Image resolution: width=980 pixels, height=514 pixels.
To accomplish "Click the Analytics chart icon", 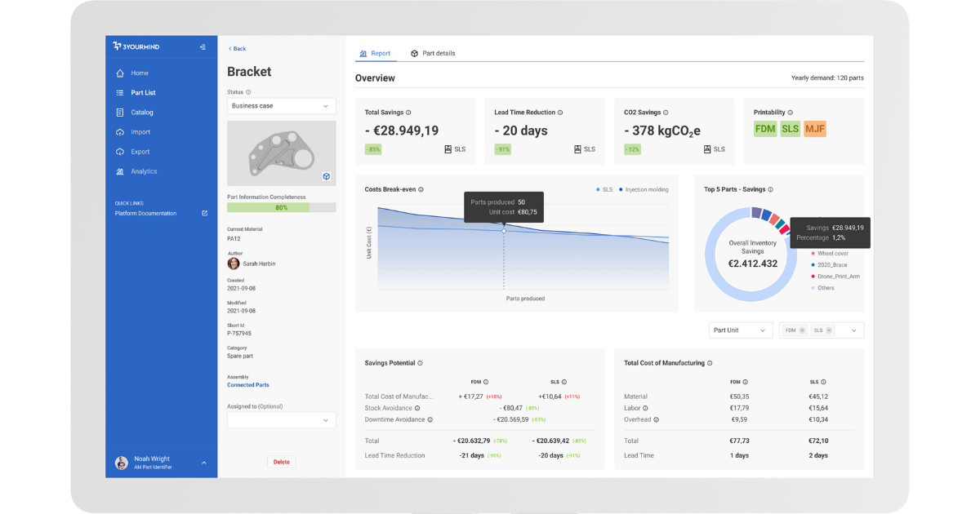I will pos(120,171).
